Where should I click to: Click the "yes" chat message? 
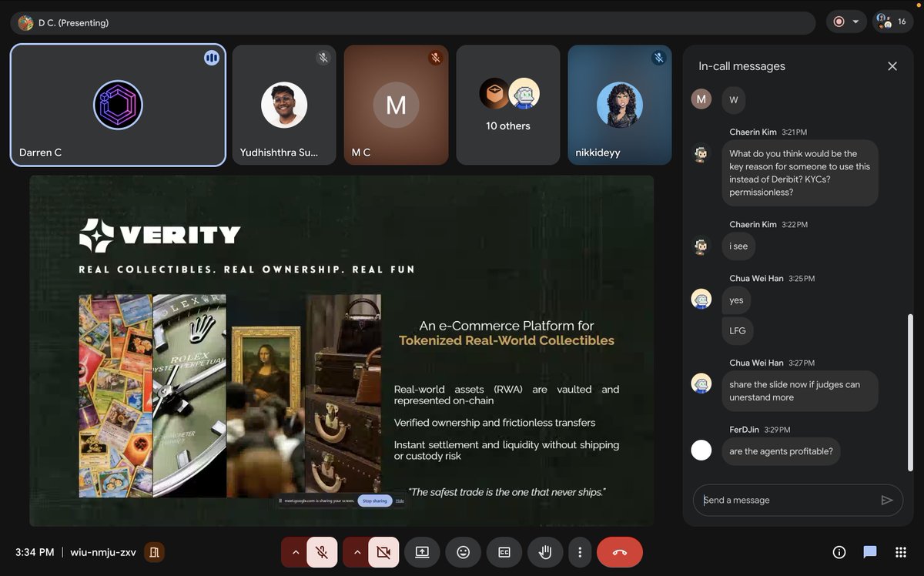[x=736, y=300]
